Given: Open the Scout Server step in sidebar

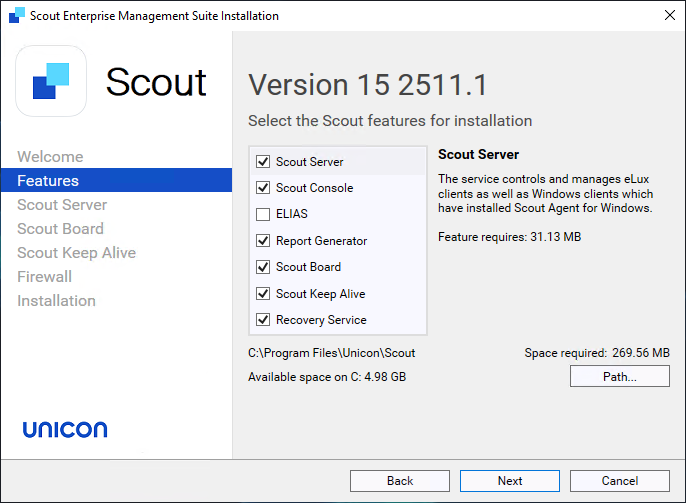Looking at the screenshot, I should click(x=62, y=205).
